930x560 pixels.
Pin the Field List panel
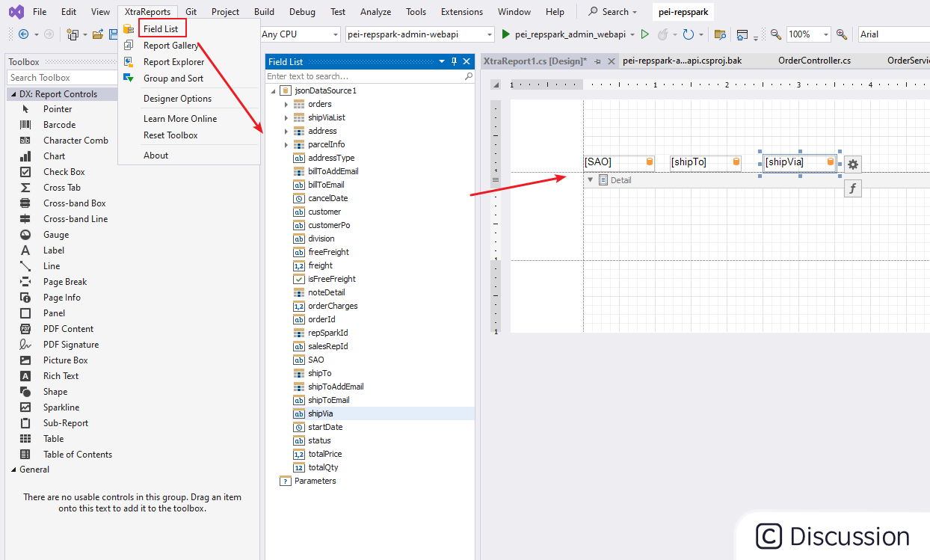(x=454, y=62)
